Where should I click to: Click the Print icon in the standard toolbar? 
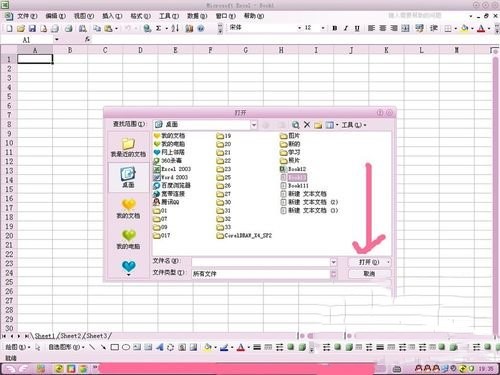pos(69,29)
